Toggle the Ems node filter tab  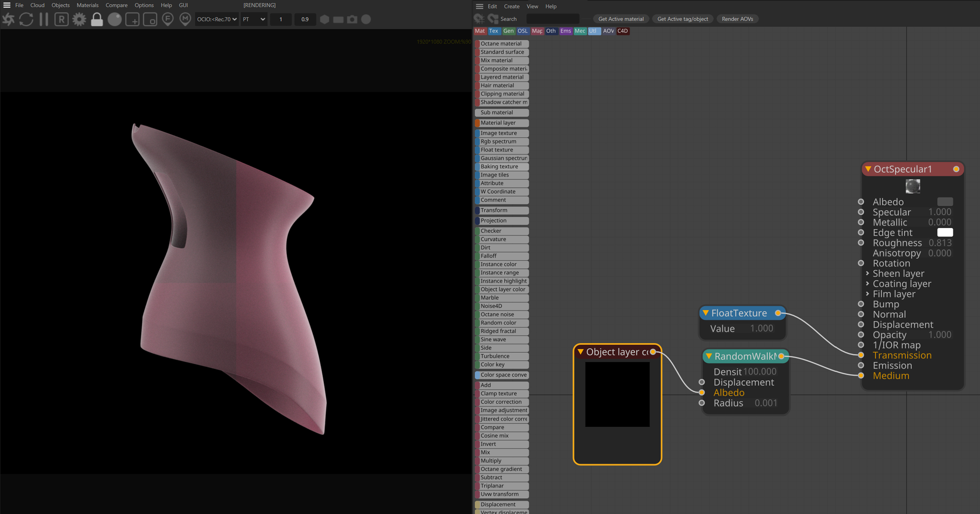[x=565, y=31]
